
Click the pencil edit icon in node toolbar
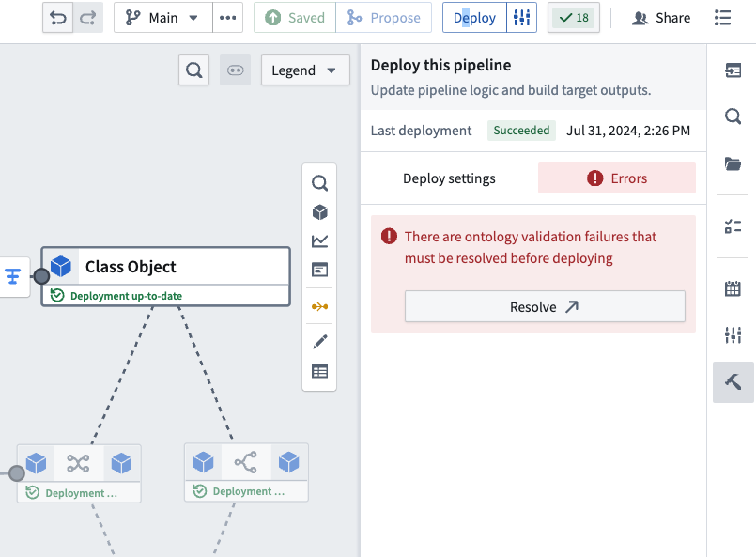pos(319,342)
